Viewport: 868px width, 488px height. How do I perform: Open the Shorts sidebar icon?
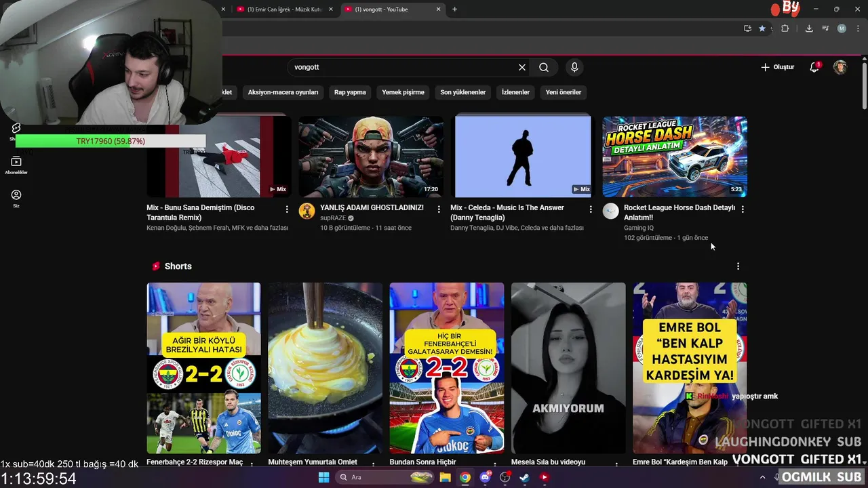(16, 129)
